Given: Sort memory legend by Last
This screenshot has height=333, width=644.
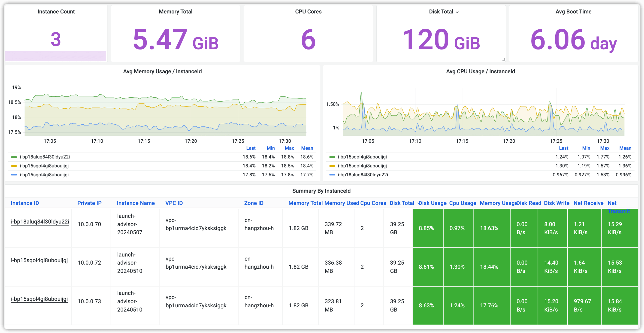Looking at the screenshot, I should tap(251, 148).
